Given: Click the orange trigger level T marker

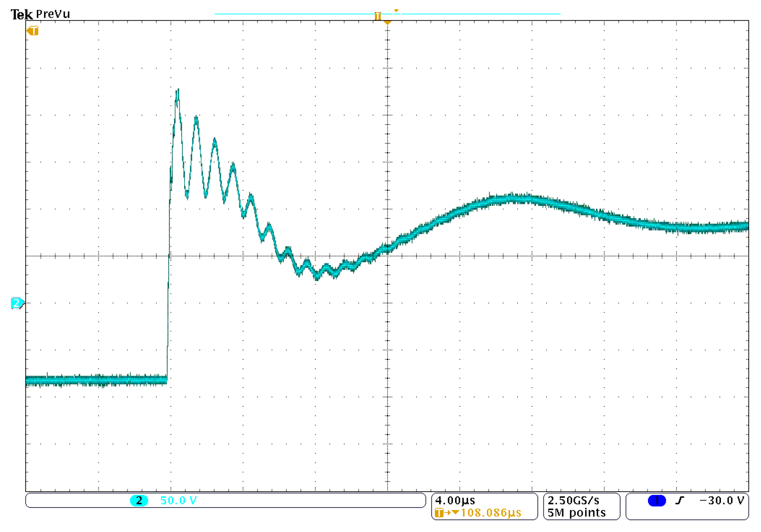Looking at the screenshot, I should click(33, 31).
